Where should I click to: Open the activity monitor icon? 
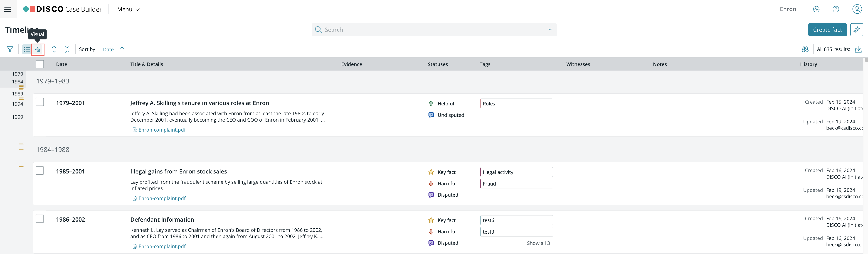point(816,9)
